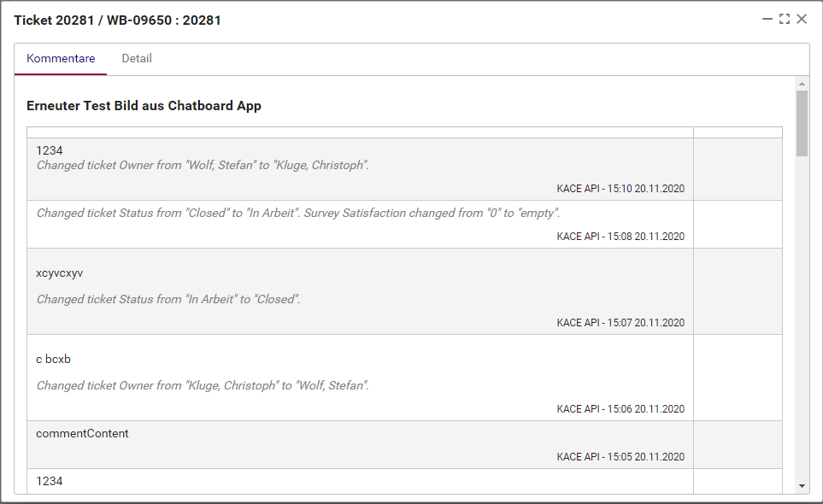Viewport: 823px width, 504px height.
Task: Maximize the ticket dialog to fullscreen
Action: [x=785, y=19]
